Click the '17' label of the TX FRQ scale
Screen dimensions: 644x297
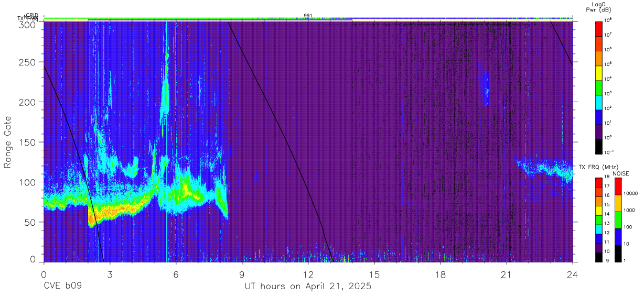point(608,186)
